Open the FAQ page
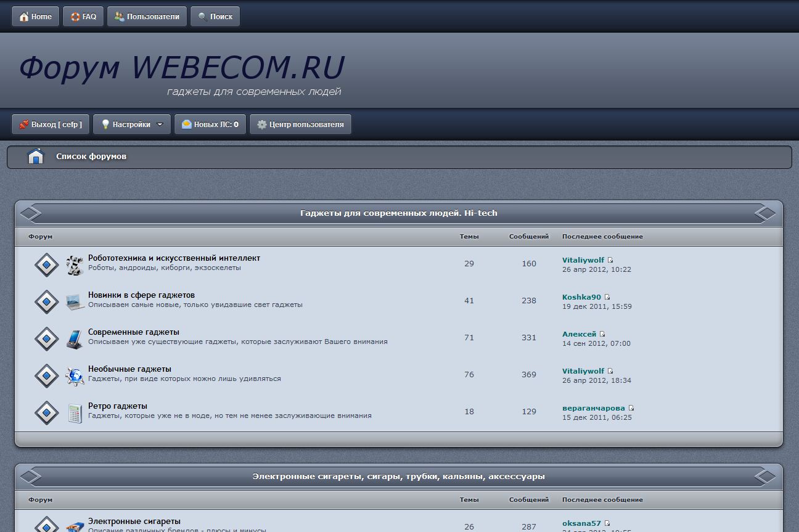 [x=83, y=17]
